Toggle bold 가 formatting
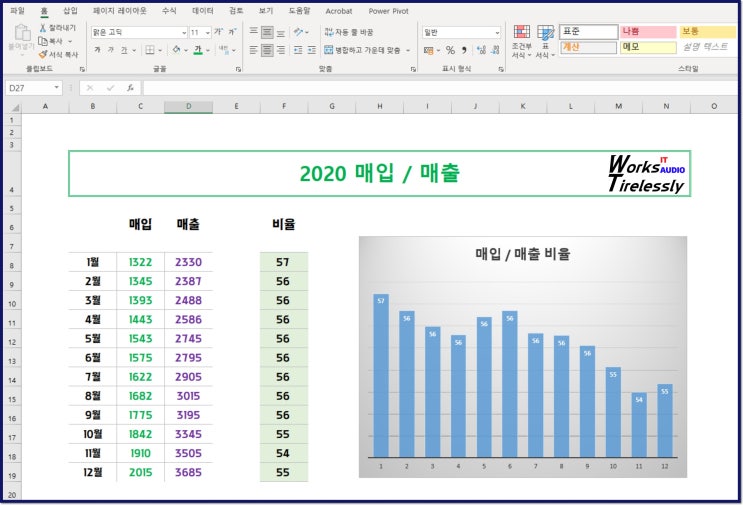 pyautogui.click(x=97, y=50)
